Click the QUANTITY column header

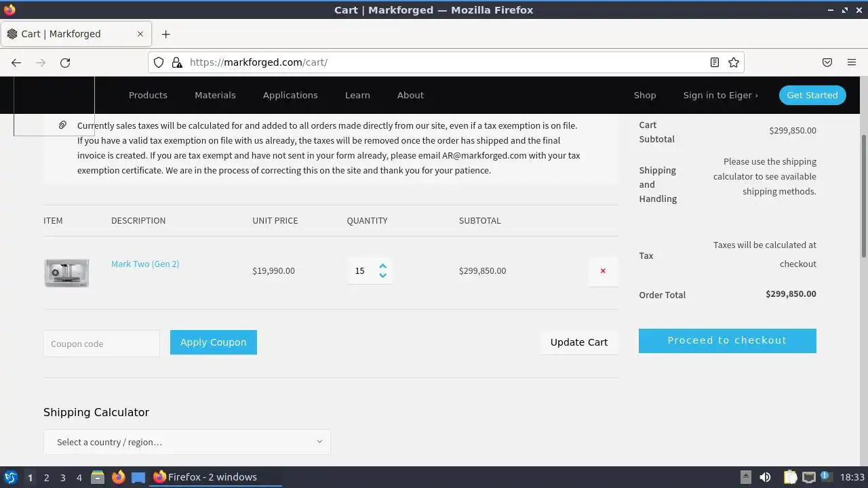pyautogui.click(x=367, y=220)
